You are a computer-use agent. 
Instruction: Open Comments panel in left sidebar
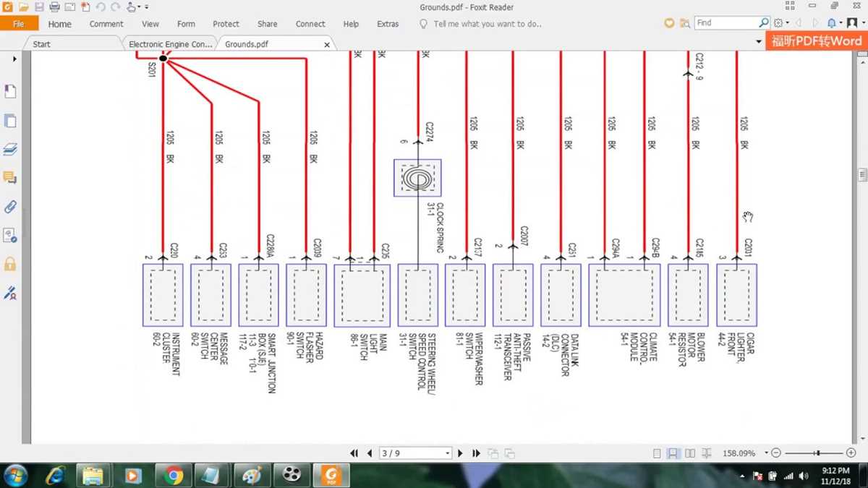(10, 178)
